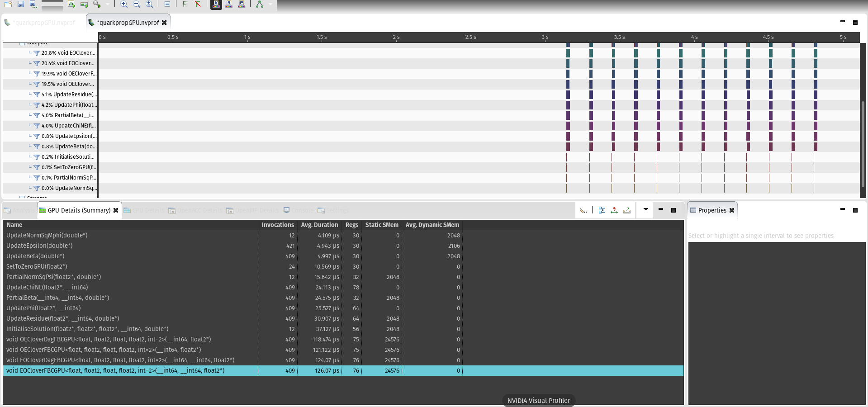Sort table by Name column header
This screenshot has height=407, width=868.
click(x=131, y=225)
